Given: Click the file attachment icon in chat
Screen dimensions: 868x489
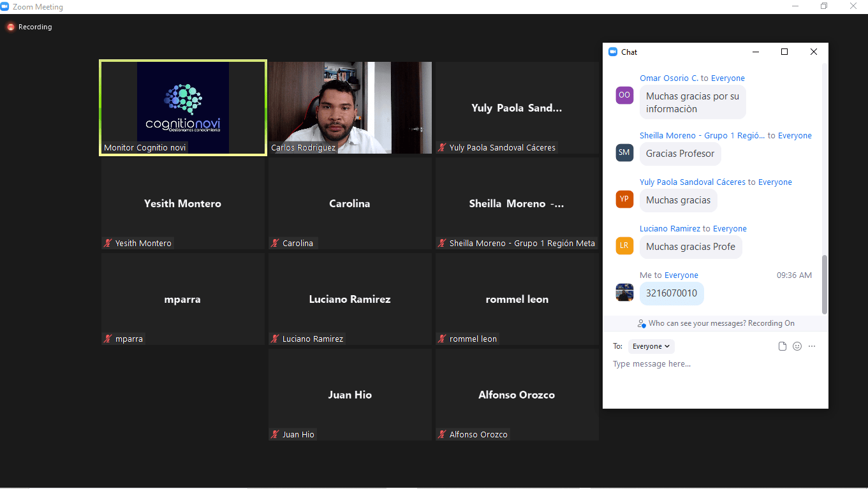Looking at the screenshot, I should coord(783,346).
